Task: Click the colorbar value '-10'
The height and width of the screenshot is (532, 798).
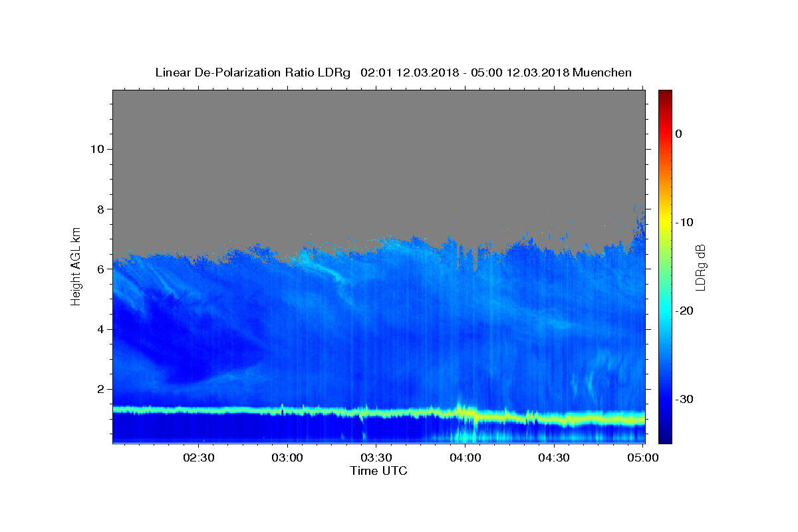Action: [x=685, y=222]
